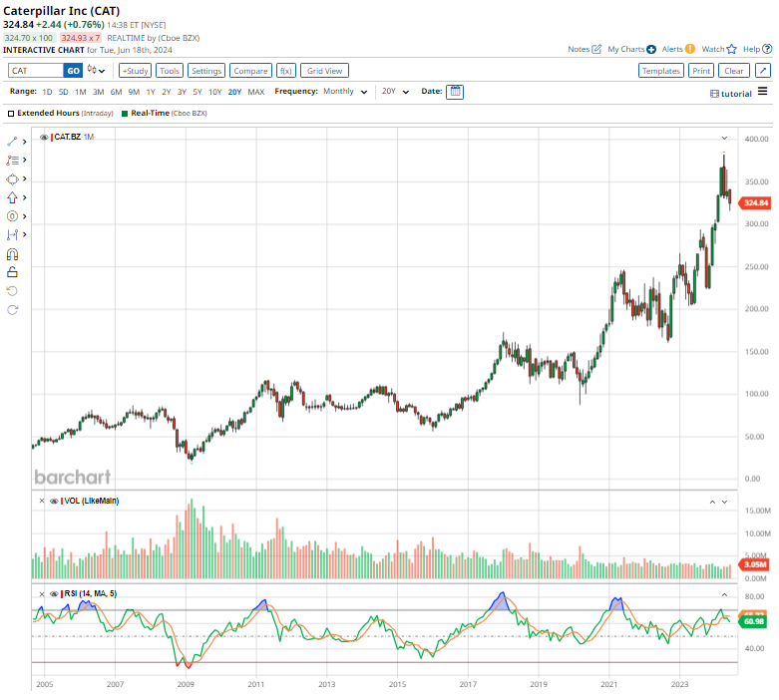Open the hamburger menu beside tutorial
Viewport: 779px width, 700px height.
click(x=763, y=92)
